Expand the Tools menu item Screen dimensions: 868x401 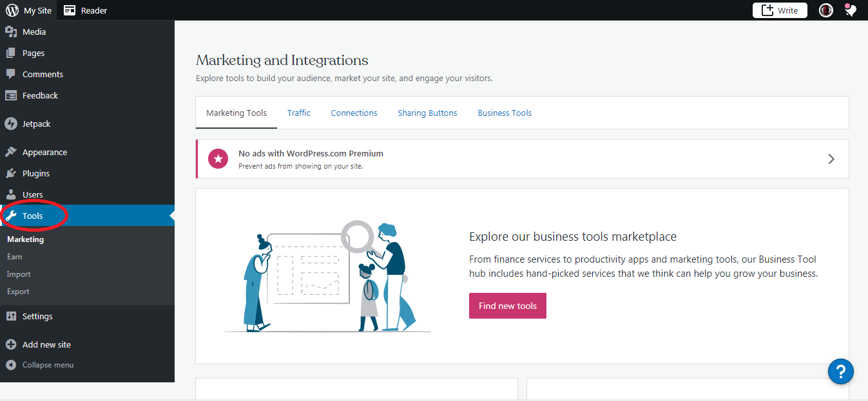point(32,216)
